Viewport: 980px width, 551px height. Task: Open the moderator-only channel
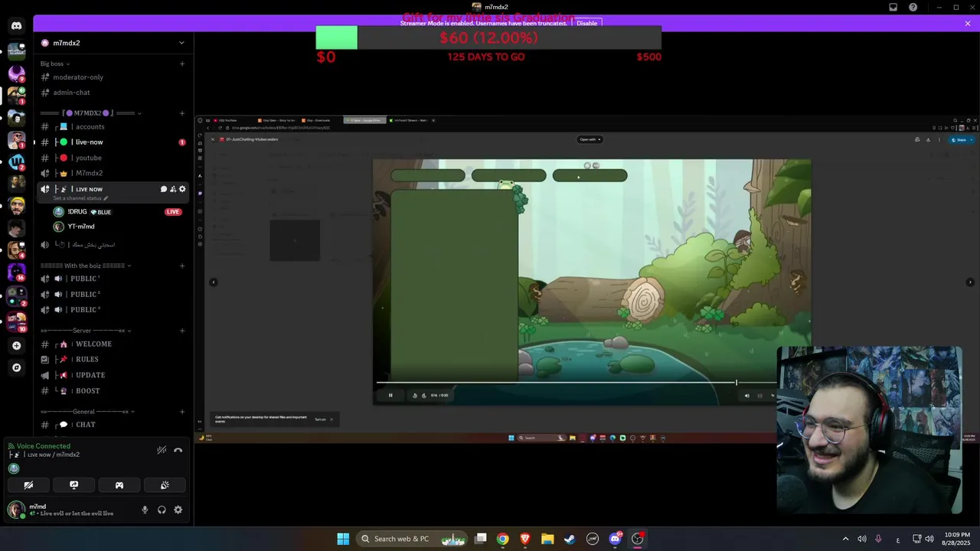coord(113,77)
